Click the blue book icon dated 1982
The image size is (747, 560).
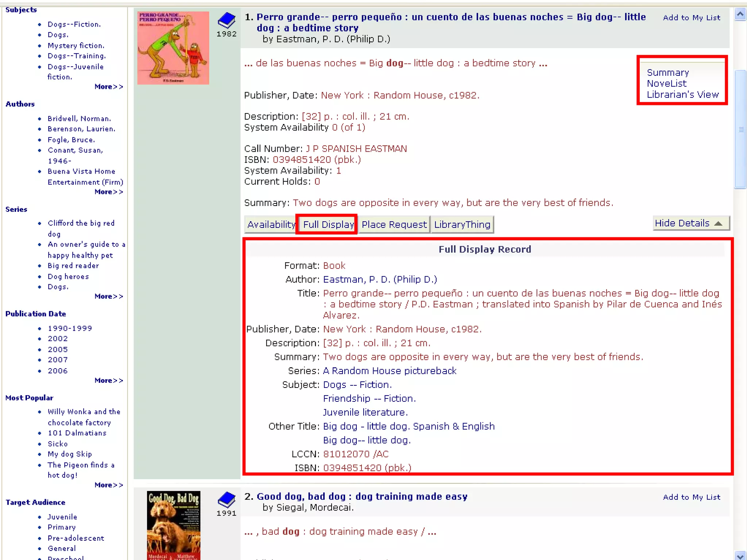(226, 20)
